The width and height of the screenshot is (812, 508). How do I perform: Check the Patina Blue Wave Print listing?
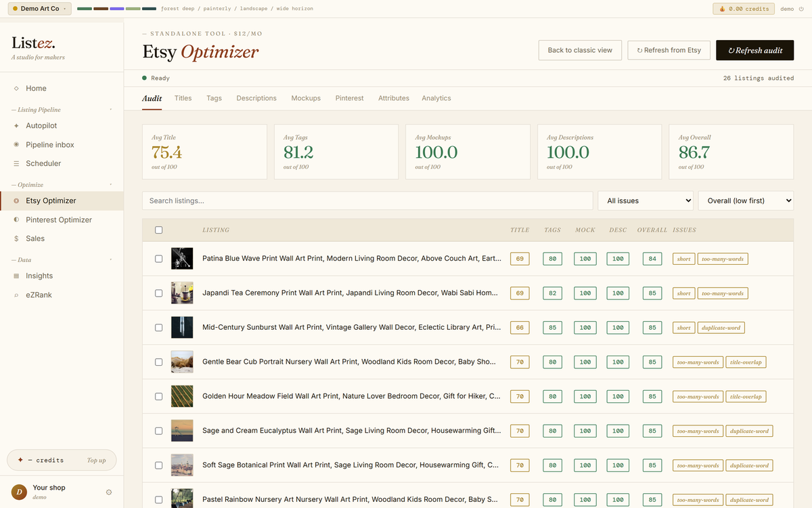coord(158,259)
